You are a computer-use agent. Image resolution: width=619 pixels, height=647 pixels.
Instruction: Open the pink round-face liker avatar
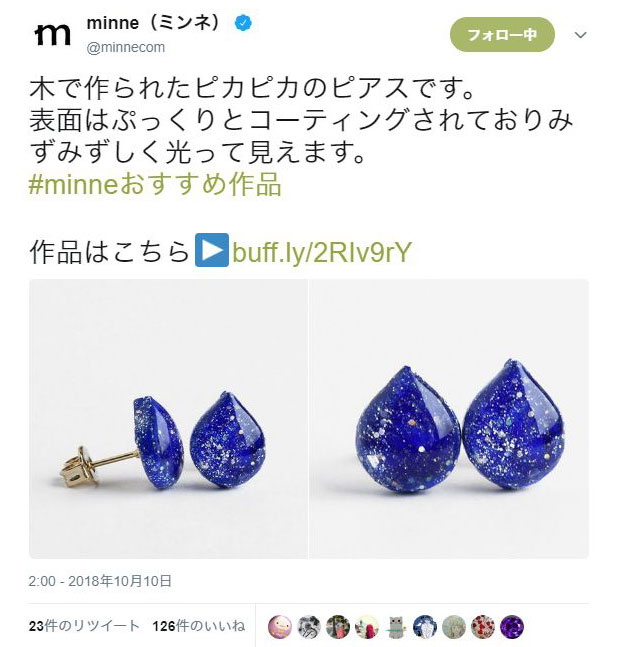tap(279, 626)
